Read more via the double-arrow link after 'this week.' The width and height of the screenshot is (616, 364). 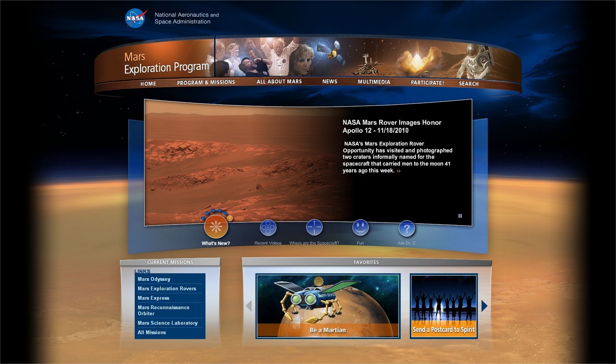click(398, 171)
